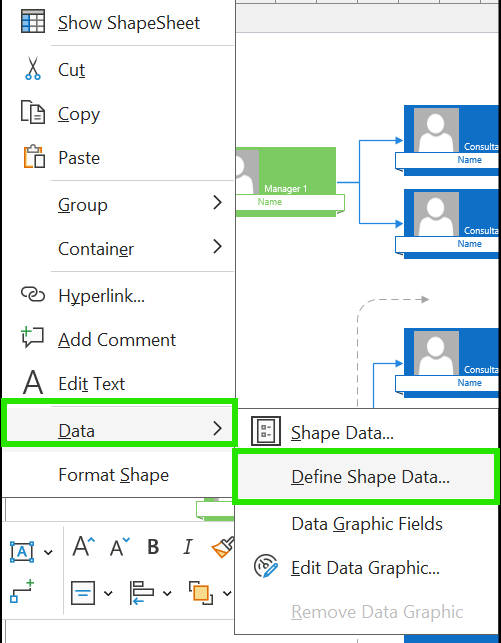Image resolution: width=501 pixels, height=643 pixels.
Task: Click the Connector tool icon
Action: click(x=22, y=591)
